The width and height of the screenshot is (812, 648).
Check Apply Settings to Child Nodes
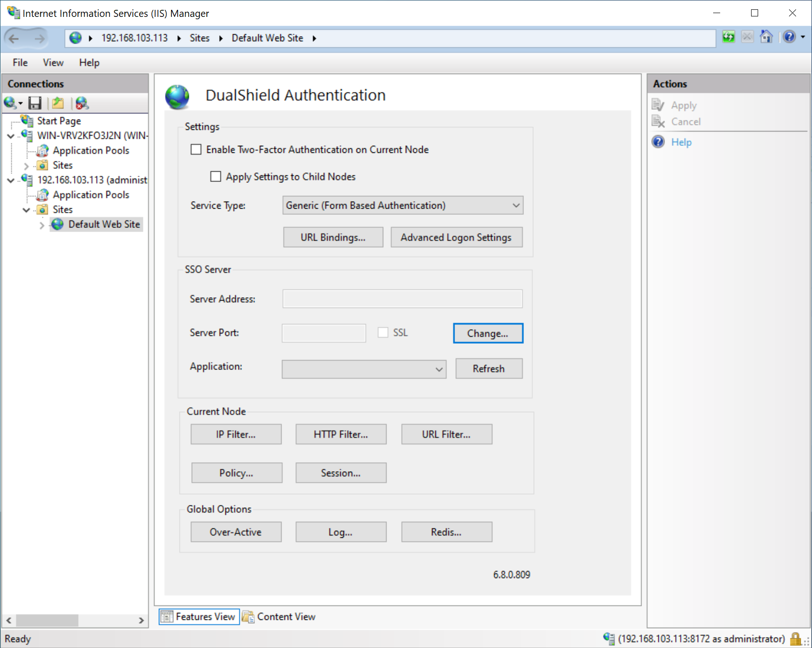coord(216,177)
